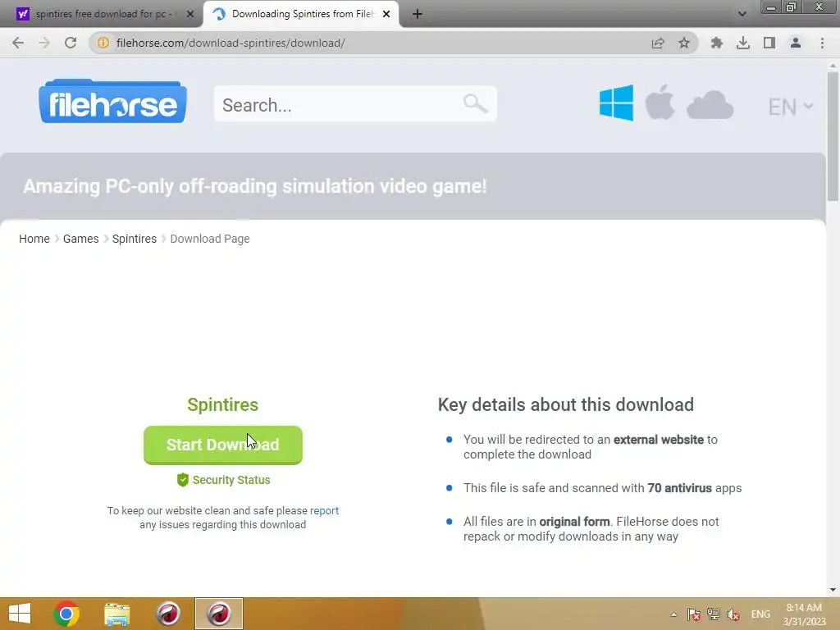Open the Security Status link

(223, 480)
